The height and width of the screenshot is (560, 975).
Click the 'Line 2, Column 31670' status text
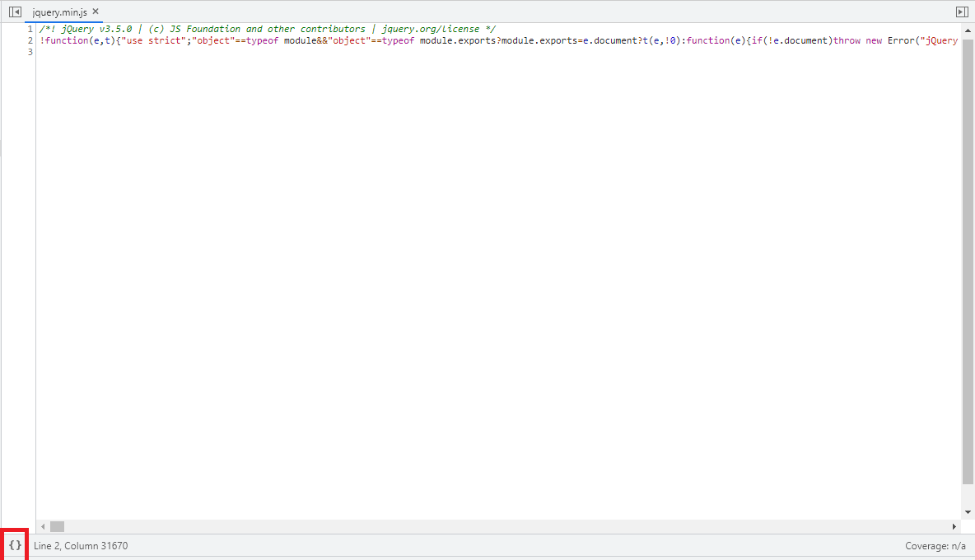coord(81,546)
